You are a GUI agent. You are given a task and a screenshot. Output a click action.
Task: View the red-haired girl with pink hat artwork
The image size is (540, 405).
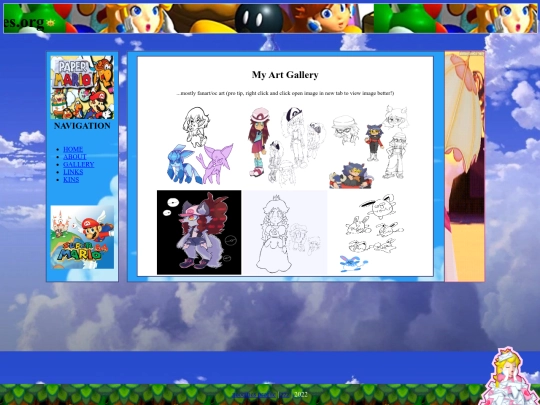coord(285,146)
